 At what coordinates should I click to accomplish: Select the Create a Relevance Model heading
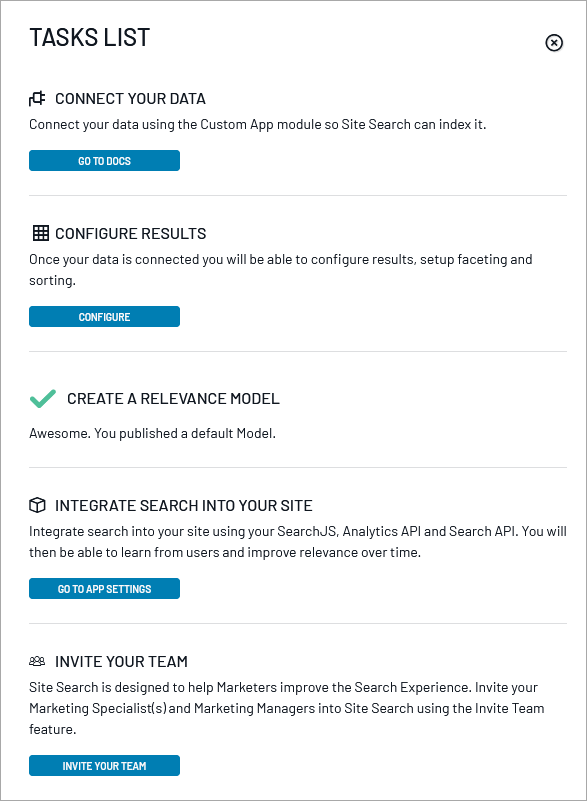coord(173,398)
